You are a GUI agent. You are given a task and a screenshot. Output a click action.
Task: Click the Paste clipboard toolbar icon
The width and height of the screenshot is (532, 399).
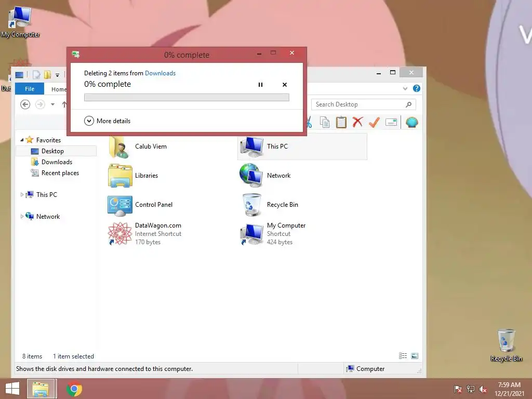point(341,122)
